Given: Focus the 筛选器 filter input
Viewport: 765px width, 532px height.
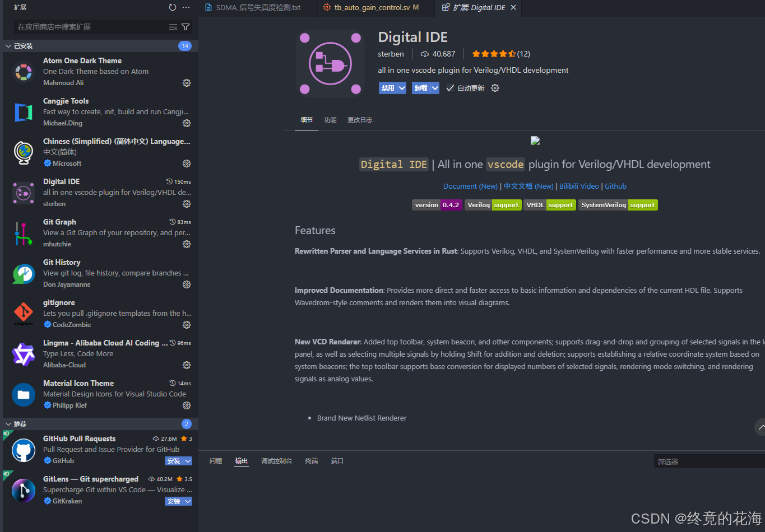Looking at the screenshot, I should (709, 461).
